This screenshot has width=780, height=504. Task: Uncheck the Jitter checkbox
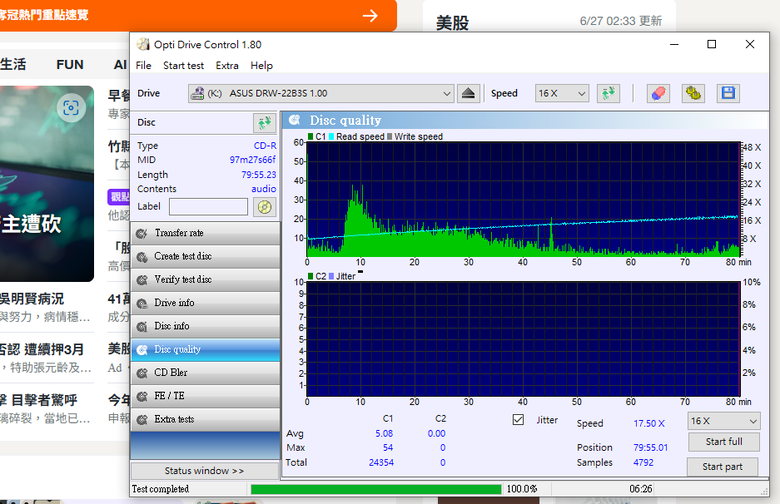[x=518, y=419]
